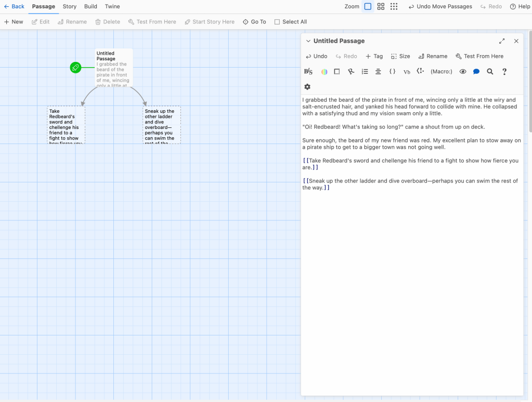The image size is (532, 402).
Task: Select the single-square zoom level
Action: click(368, 7)
